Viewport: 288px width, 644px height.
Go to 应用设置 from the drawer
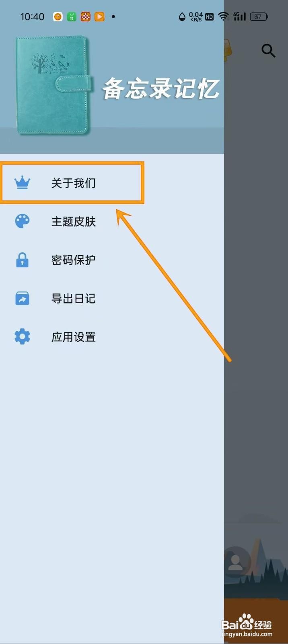pyautogui.click(x=112, y=337)
